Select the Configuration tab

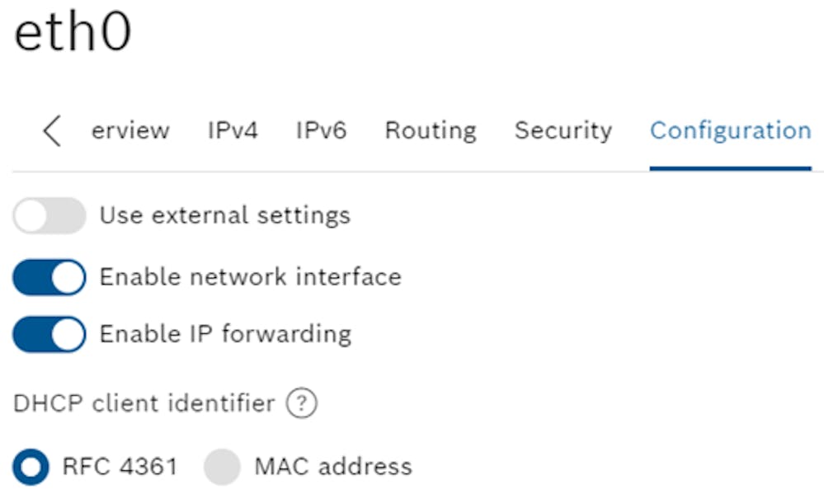pos(731,131)
